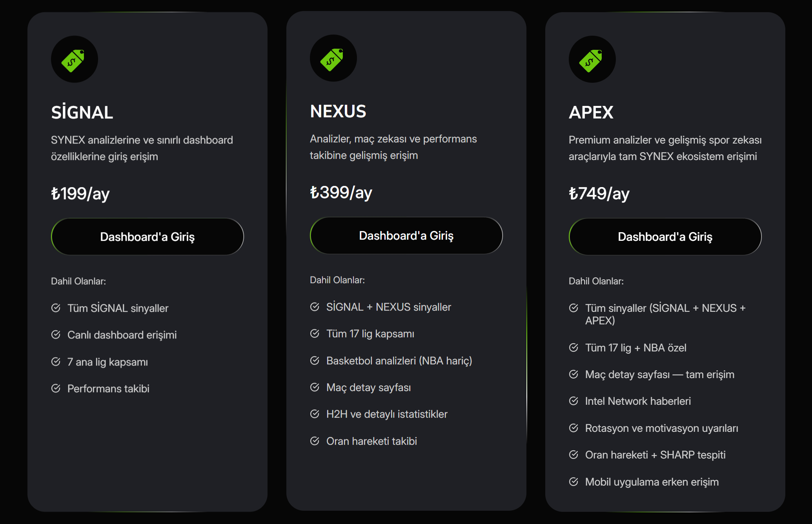The width and height of the screenshot is (812, 524).
Task: Click the checkmark icon beside Oran hareketi + SHARP tespiti
Action: (573, 455)
